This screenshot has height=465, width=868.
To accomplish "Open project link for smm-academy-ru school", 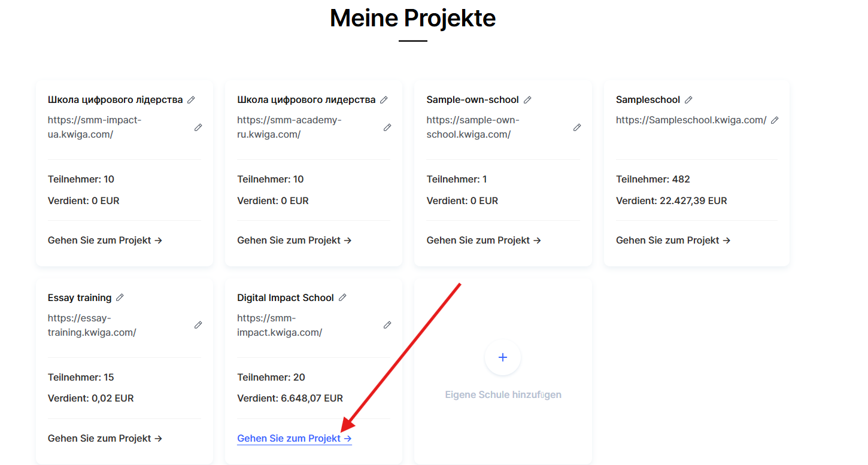I will point(295,241).
